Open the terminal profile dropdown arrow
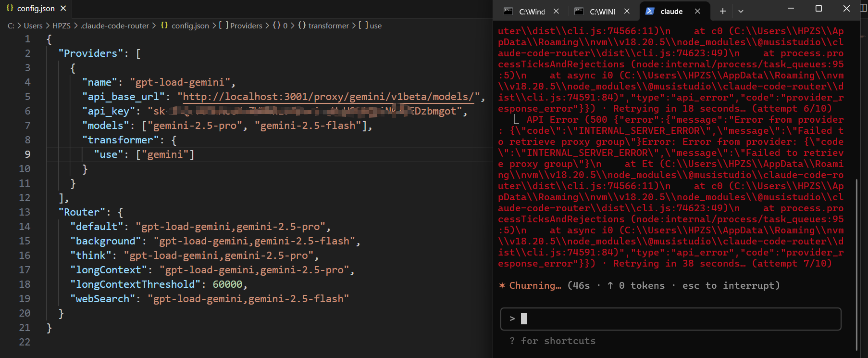This screenshot has height=358, width=868. (741, 11)
